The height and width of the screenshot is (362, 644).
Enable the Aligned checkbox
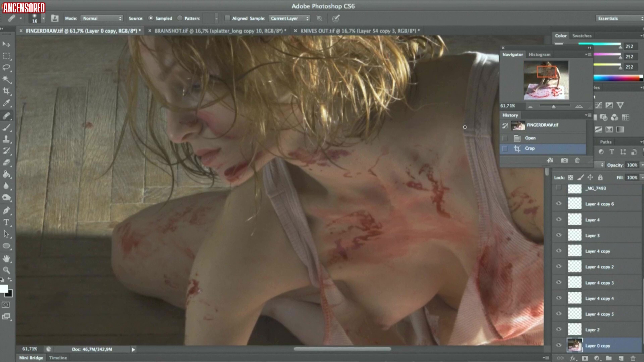pyautogui.click(x=227, y=18)
